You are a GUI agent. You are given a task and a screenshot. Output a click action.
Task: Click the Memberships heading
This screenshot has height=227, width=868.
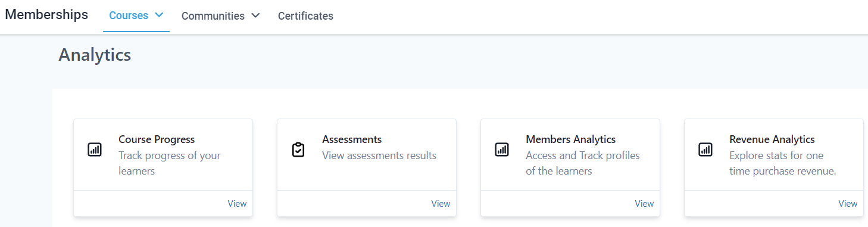coord(46,15)
